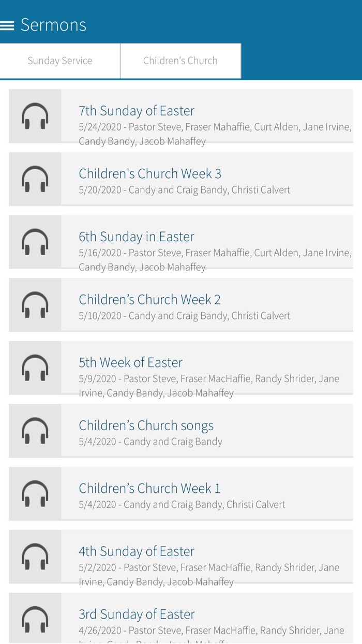Image resolution: width=362 pixels, height=644 pixels.
Task: Tap headphones icon for 5th Week of Easter
Action: 35,368
